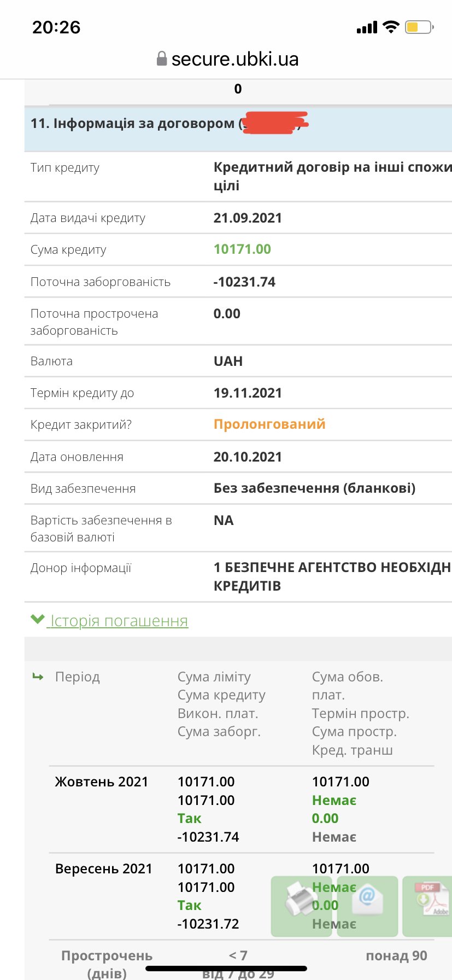Image resolution: width=452 pixels, height=980 pixels.
Task: Click the понад 90 column header
Action: coord(396,955)
